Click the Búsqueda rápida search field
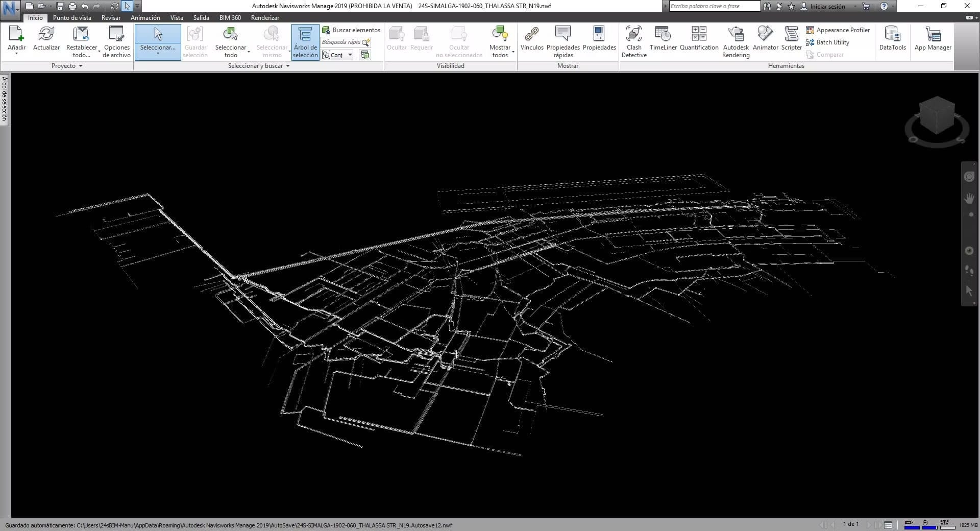 click(x=341, y=42)
